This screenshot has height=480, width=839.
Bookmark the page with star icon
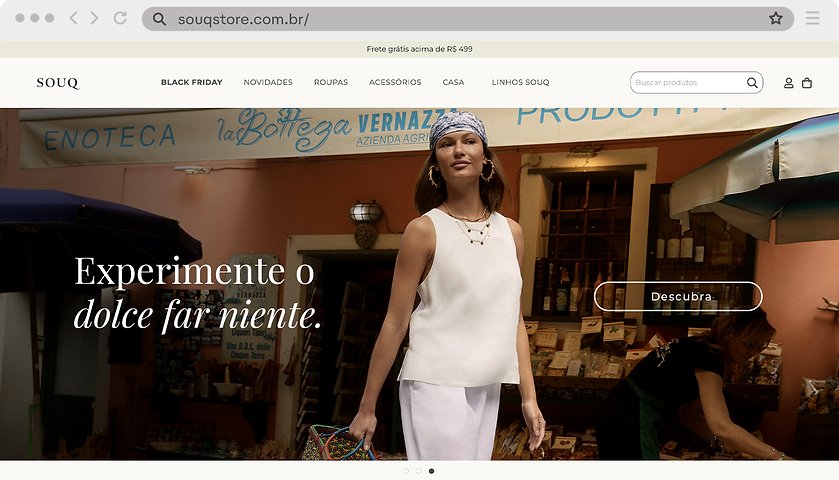click(775, 19)
